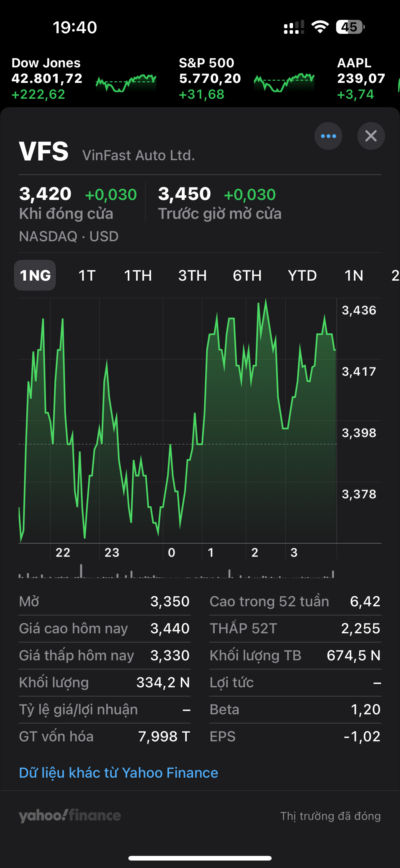
Task: Tap the S&P 500 change +31,68
Action: (x=201, y=94)
